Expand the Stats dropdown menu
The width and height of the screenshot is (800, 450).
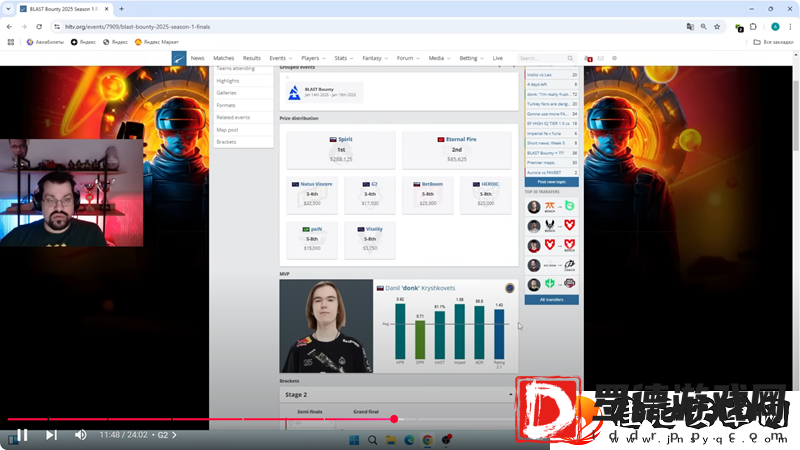point(344,58)
